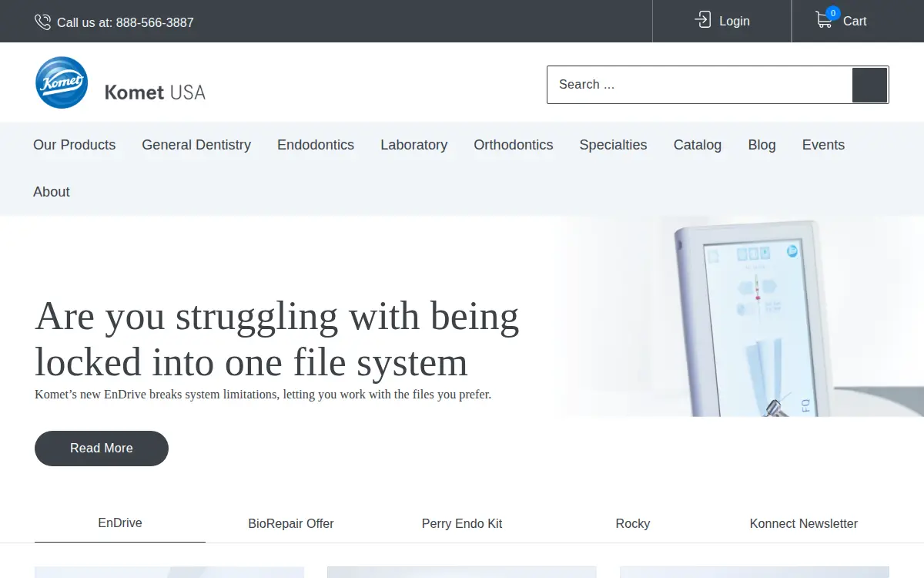Select the Rocky tab
Viewport: 924px width, 578px height.
pyautogui.click(x=633, y=524)
